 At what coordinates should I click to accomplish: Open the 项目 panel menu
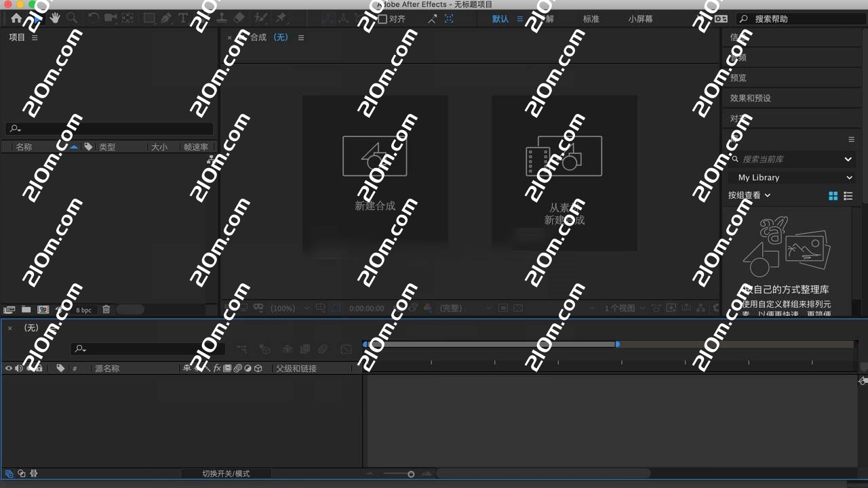[x=35, y=38]
